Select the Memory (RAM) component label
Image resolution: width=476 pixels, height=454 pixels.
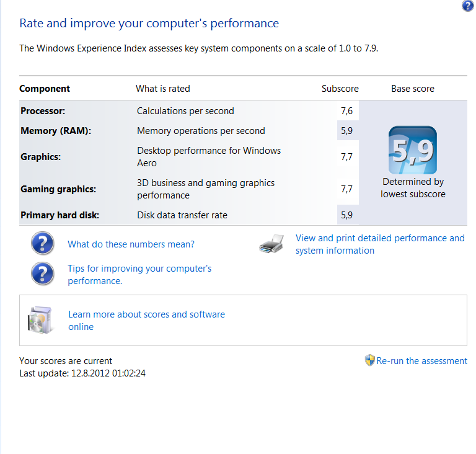56,131
